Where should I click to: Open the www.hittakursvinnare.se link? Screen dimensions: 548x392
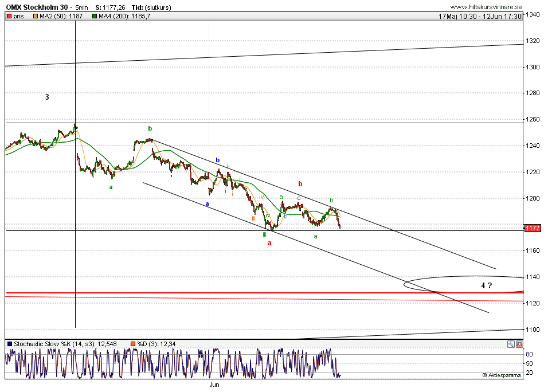point(486,7)
